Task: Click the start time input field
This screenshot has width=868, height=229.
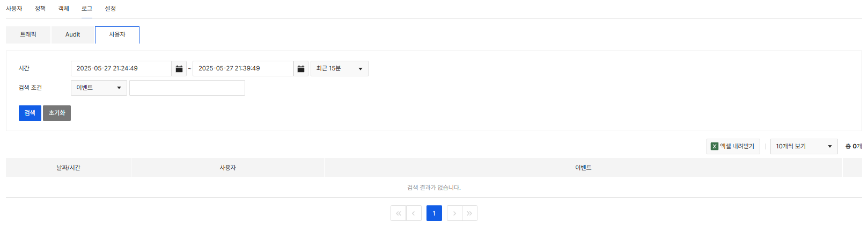Action: [121, 68]
